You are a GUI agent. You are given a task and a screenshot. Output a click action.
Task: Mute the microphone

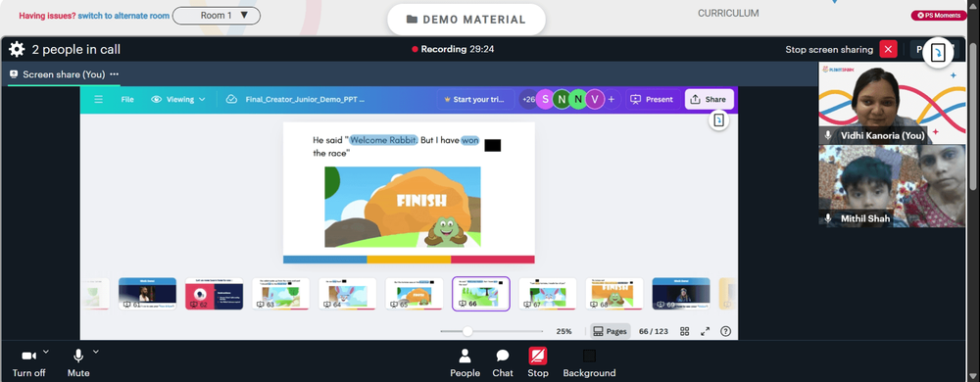[78, 363]
